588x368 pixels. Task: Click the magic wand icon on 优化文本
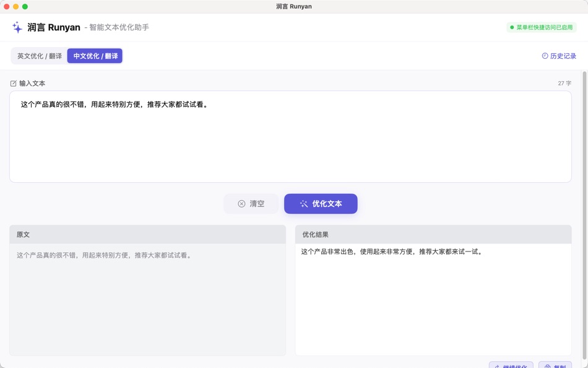point(303,203)
